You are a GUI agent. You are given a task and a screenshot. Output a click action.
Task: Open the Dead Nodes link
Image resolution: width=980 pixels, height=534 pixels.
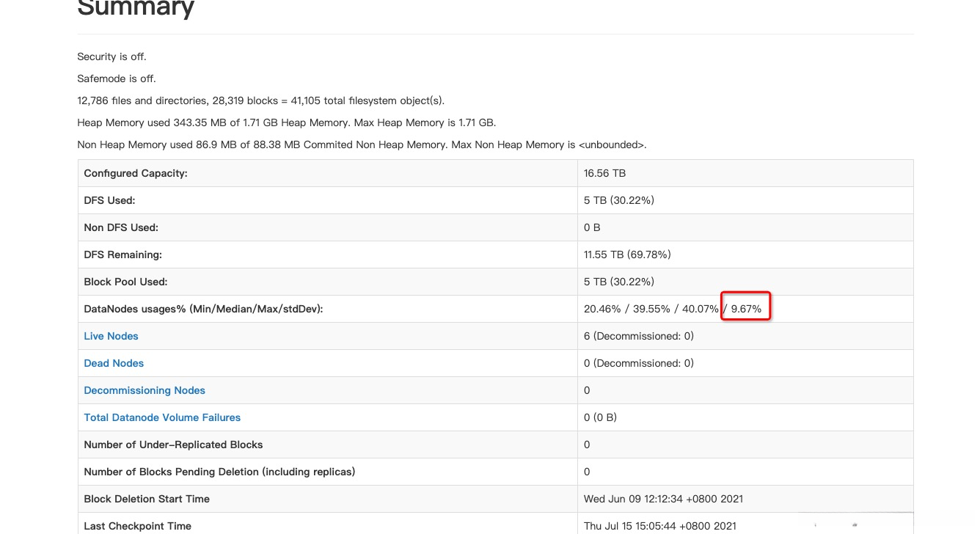tap(114, 363)
